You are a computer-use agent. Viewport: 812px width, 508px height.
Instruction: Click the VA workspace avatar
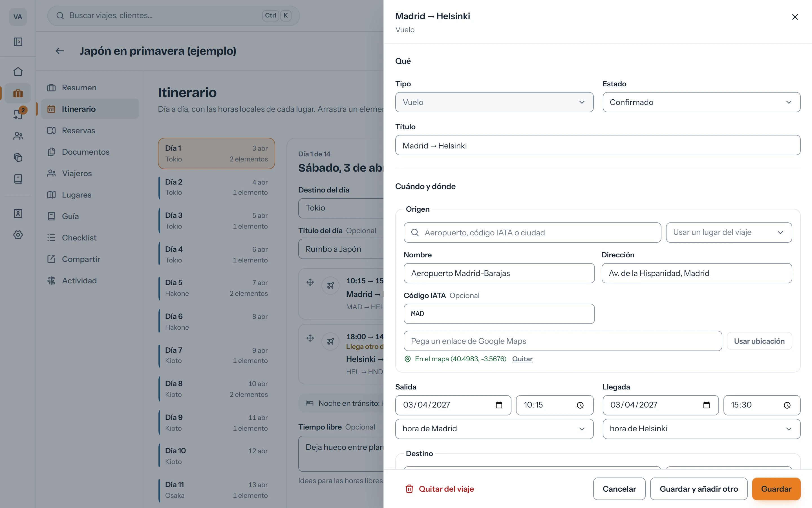18,17
